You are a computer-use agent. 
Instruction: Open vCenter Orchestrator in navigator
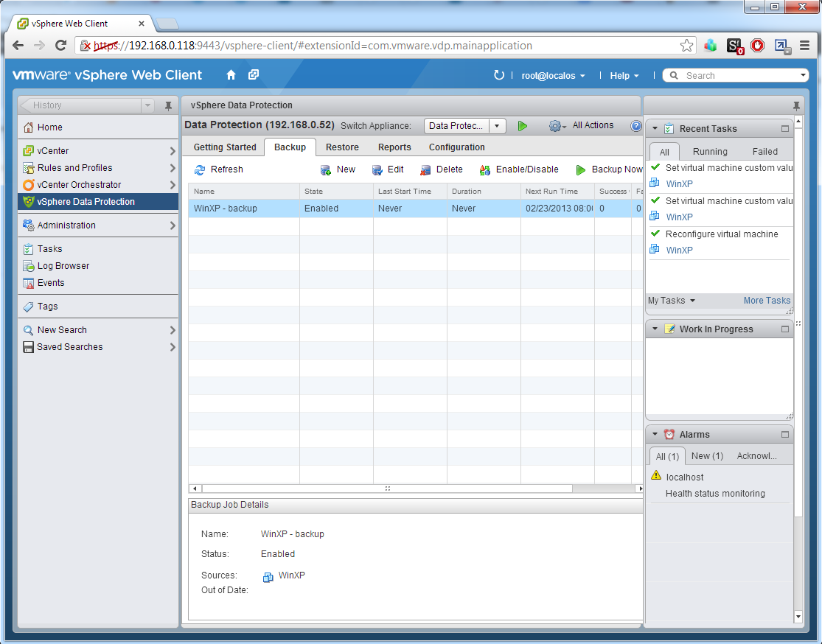[x=79, y=184]
